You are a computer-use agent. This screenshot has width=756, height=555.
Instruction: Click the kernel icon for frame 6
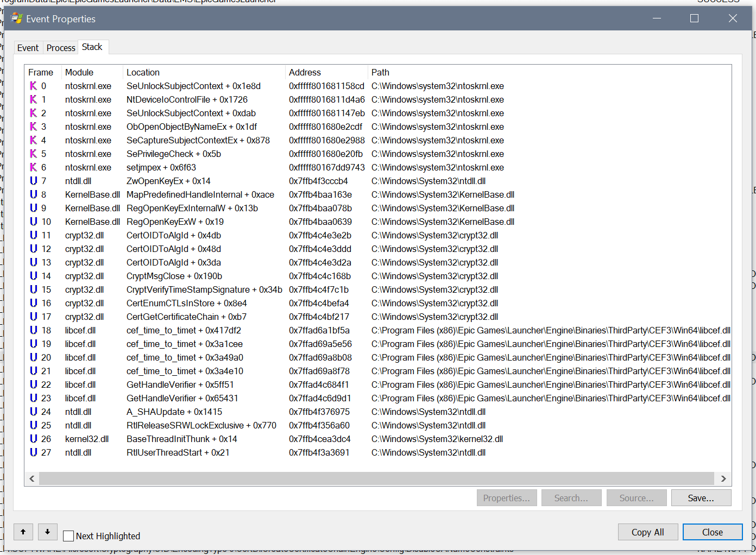34,167
